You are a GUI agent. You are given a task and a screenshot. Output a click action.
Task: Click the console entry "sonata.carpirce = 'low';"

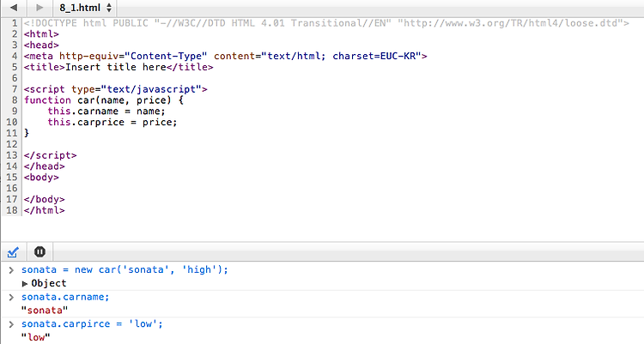92,324
